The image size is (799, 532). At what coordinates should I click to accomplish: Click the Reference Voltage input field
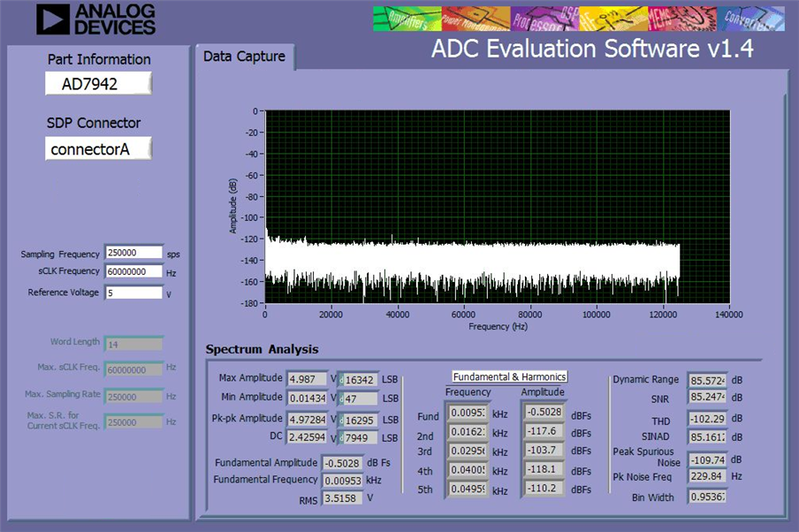click(134, 293)
